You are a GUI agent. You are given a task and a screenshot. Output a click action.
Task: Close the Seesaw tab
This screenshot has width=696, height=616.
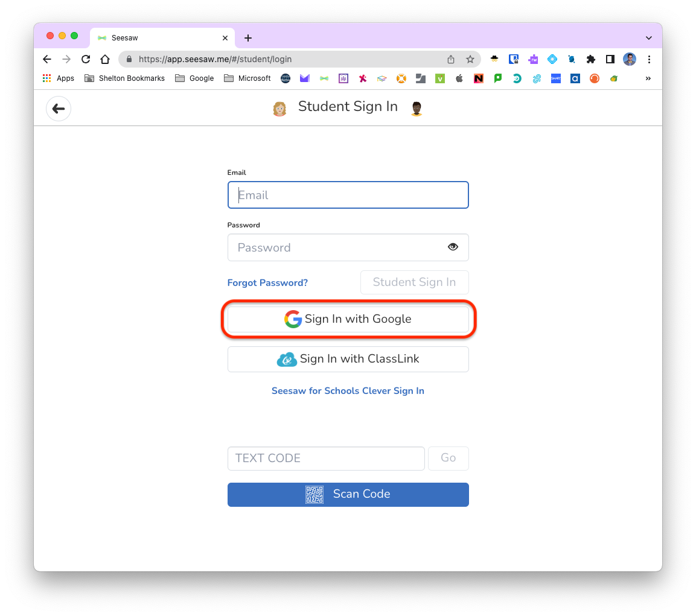(225, 38)
